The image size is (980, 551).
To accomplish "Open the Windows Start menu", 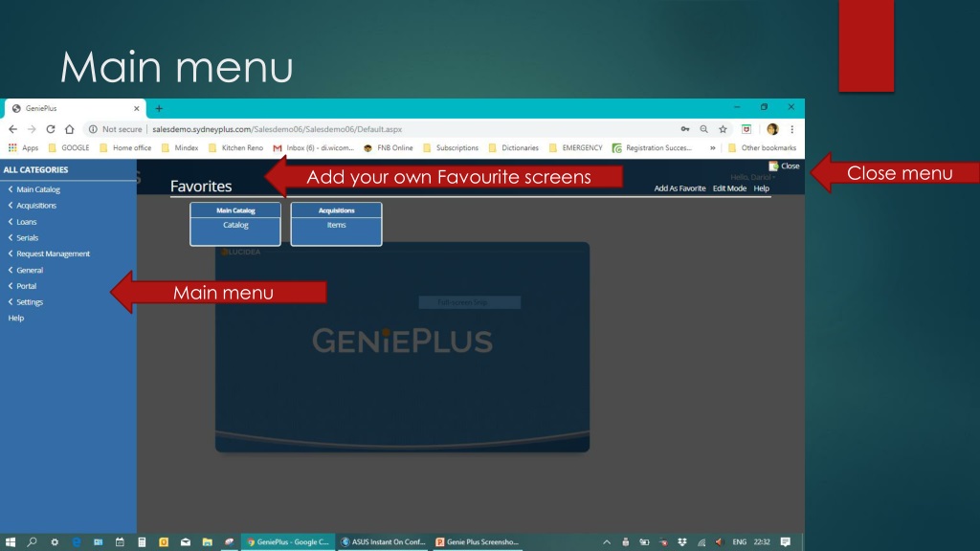I will click(x=10, y=542).
